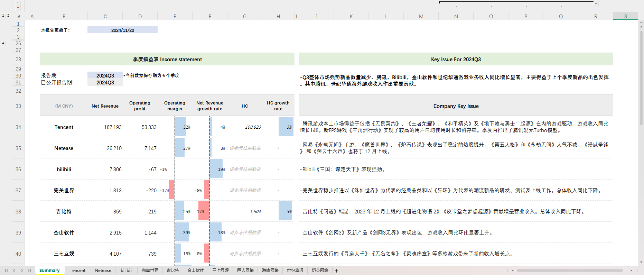The height and width of the screenshot is (275, 644).
Task: Select the 报告期 2024Q3 cell
Action: (105, 75)
